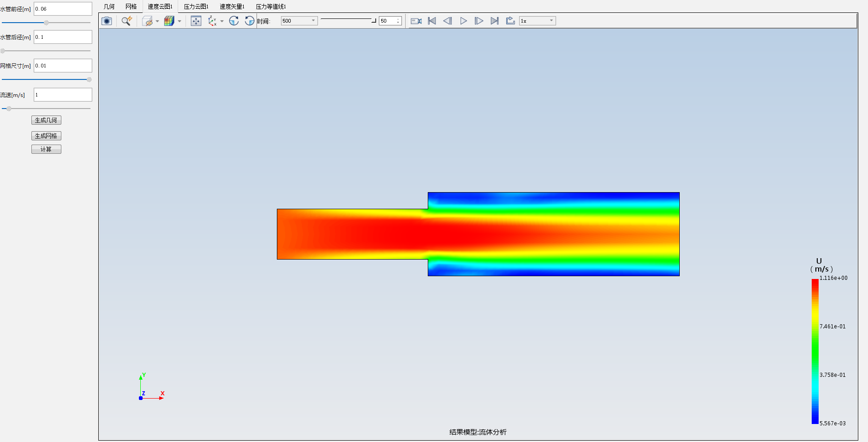Click the 流速 slider handle
Screen dimensions: 868x442
pos(9,109)
